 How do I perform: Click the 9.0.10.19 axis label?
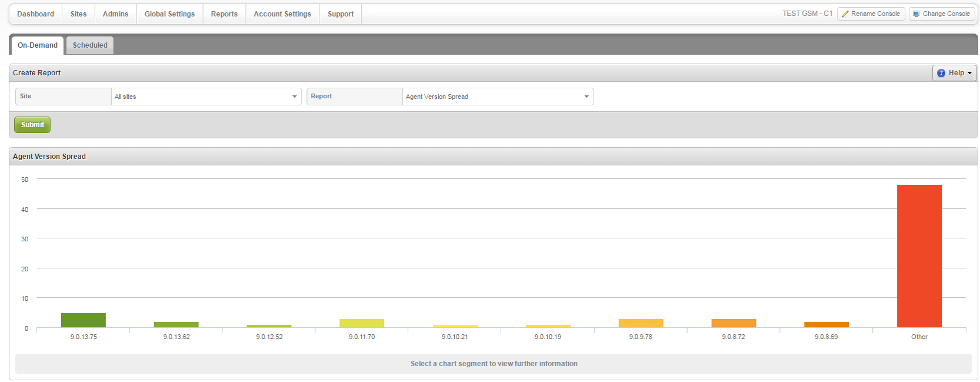point(548,337)
